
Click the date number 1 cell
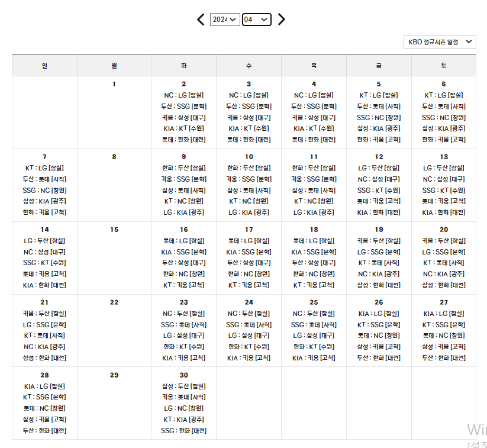click(114, 83)
